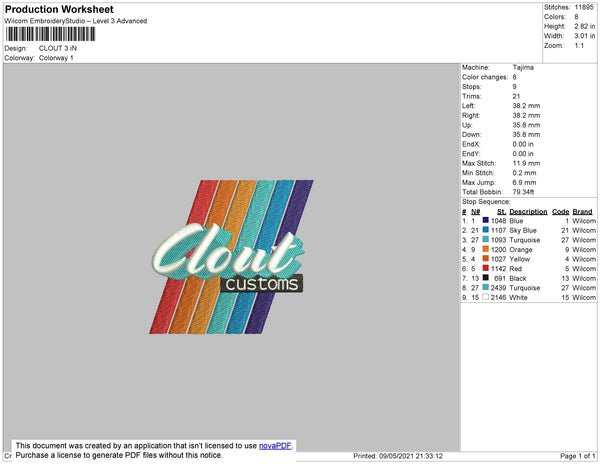
Task: Click stitch count 2439 in row 8
Action: pyautogui.click(x=498, y=288)
